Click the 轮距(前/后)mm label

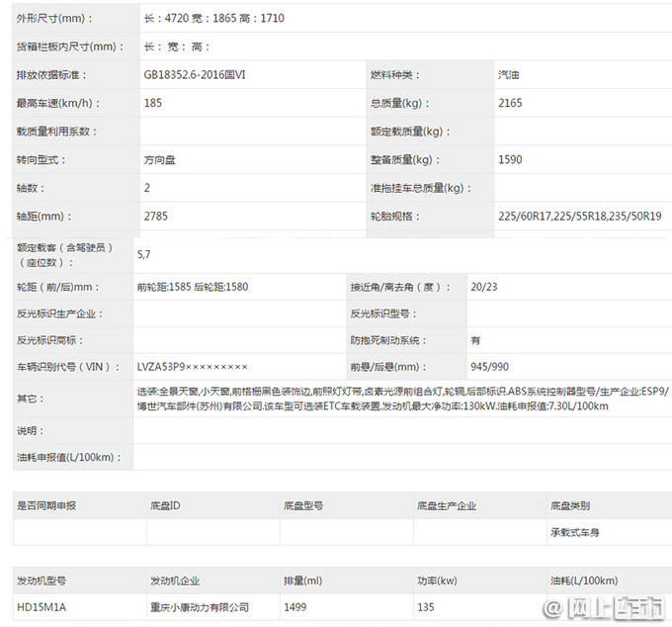point(58,287)
